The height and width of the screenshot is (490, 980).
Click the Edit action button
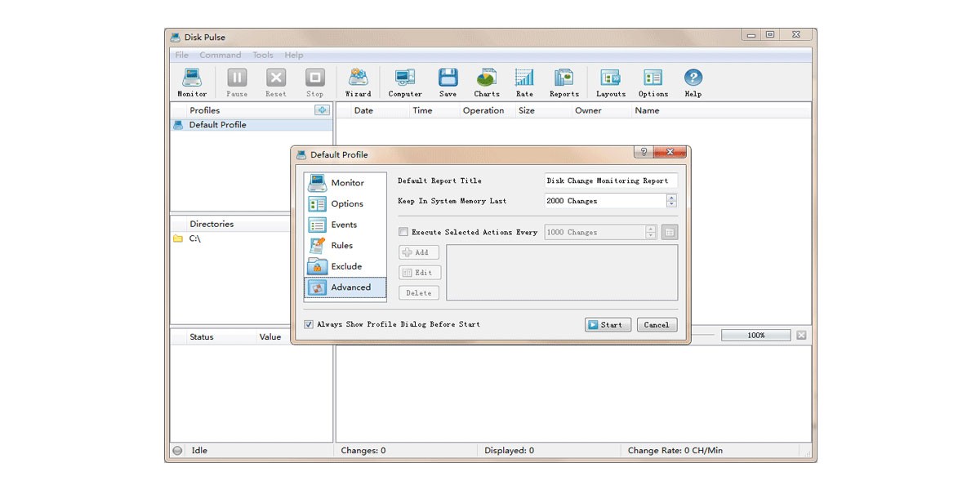coord(420,273)
